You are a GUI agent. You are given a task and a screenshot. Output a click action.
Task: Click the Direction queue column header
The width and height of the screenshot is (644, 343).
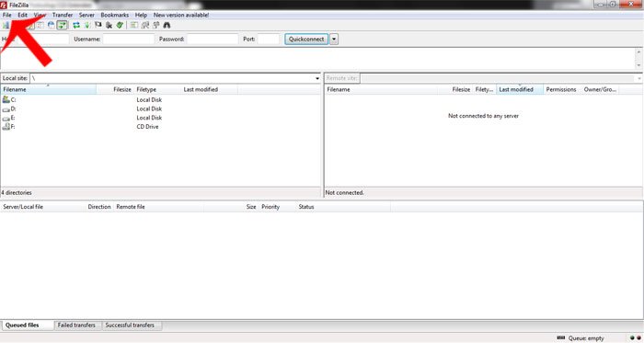tap(99, 207)
